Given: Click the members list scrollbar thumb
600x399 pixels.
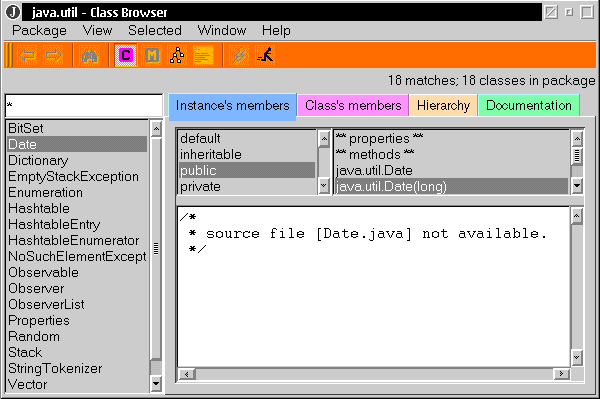Looking at the screenshot, I should (x=577, y=156).
